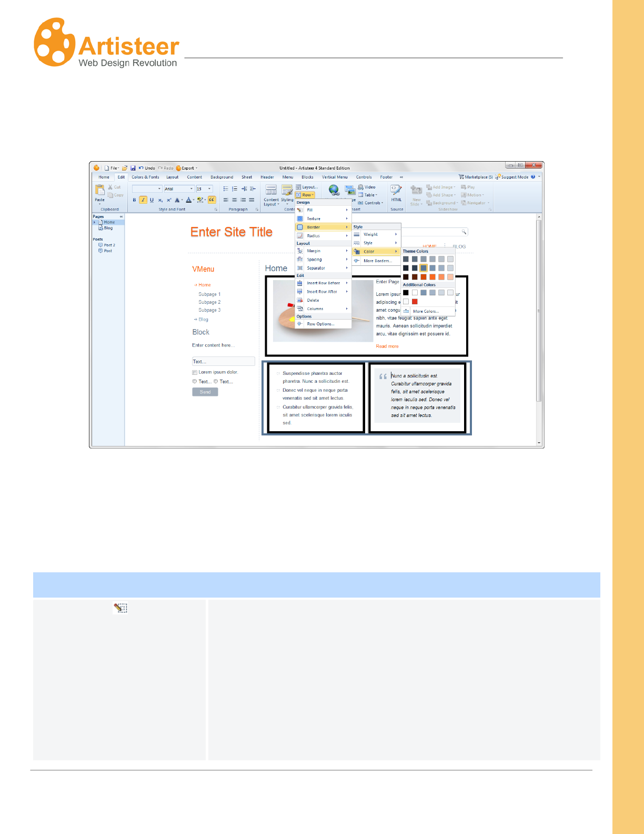Screen dimensions: 644x834
Task: Click the Send button in Block
Action: (205, 392)
